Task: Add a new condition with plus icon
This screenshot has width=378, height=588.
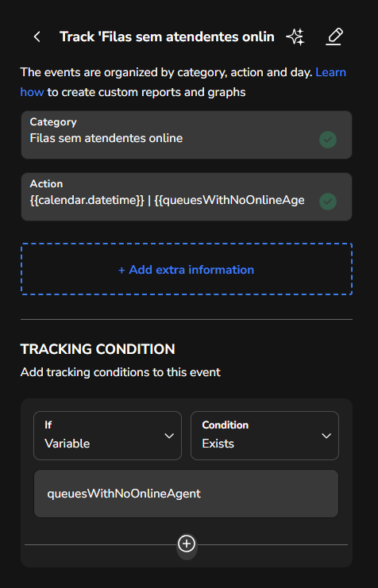Action: pyautogui.click(x=187, y=544)
